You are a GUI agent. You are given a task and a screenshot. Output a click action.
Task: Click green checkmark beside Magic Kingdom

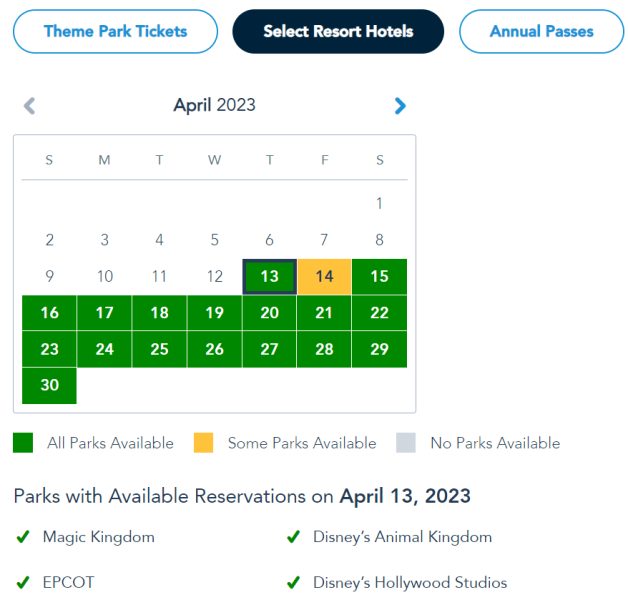point(23,537)
